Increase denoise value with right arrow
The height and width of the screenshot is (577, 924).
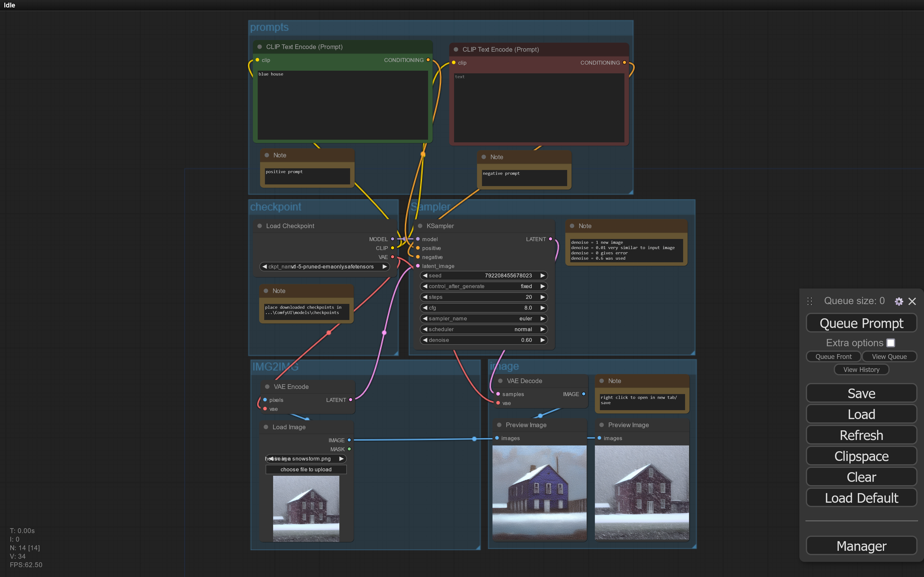pyautogui.click(x=542, y=340)
